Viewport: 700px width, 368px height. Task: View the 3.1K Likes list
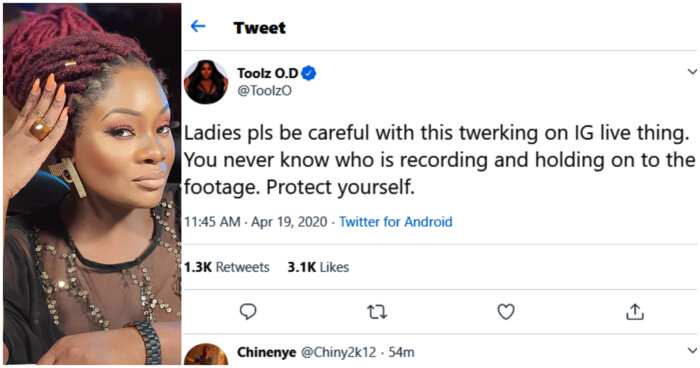[318, 267]
